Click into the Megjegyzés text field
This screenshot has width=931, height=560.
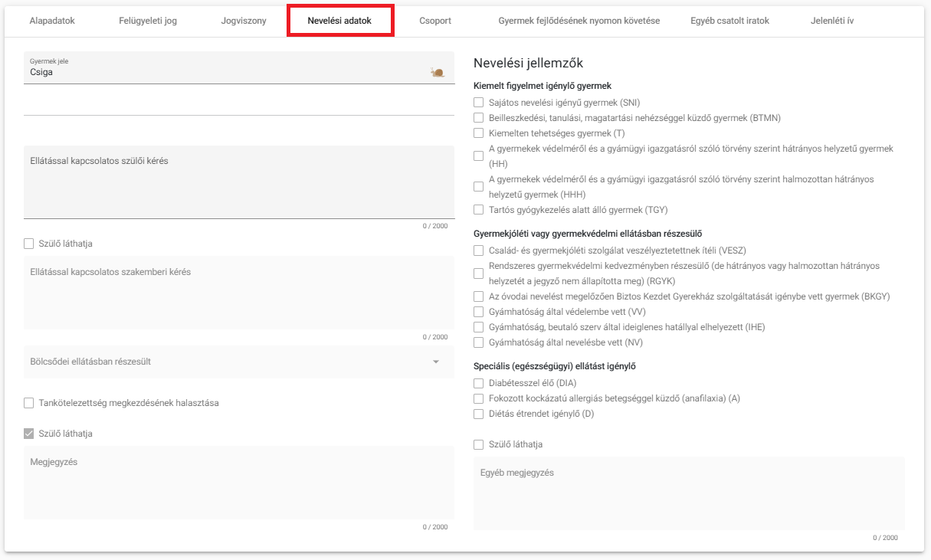click(239, 483)
